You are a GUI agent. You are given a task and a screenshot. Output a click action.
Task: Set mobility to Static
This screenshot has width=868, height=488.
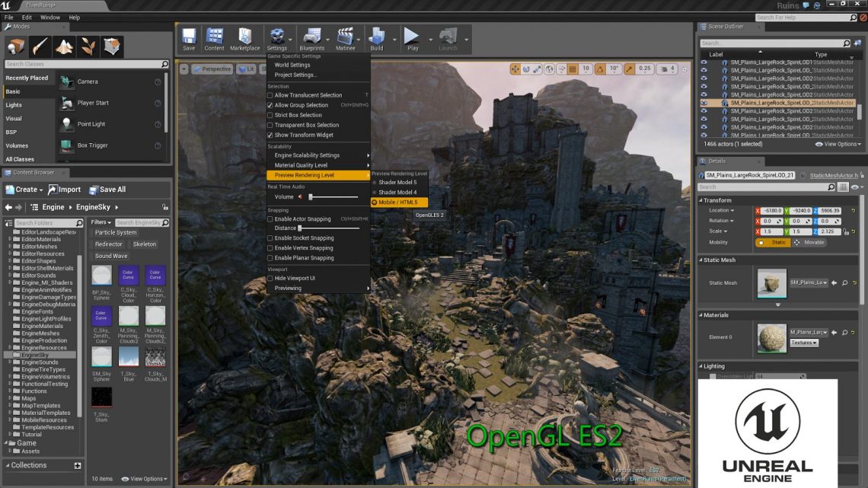(774, 243)
